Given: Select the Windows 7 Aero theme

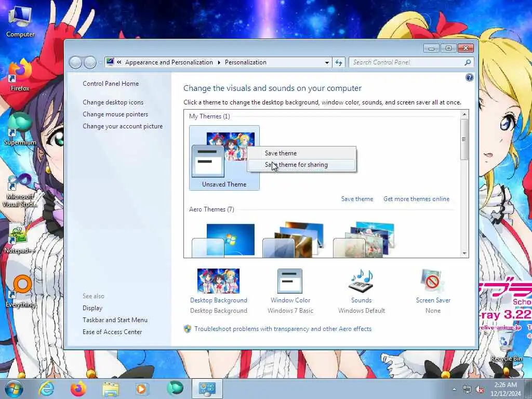Looking at the screenshot, I should [223, 240].
